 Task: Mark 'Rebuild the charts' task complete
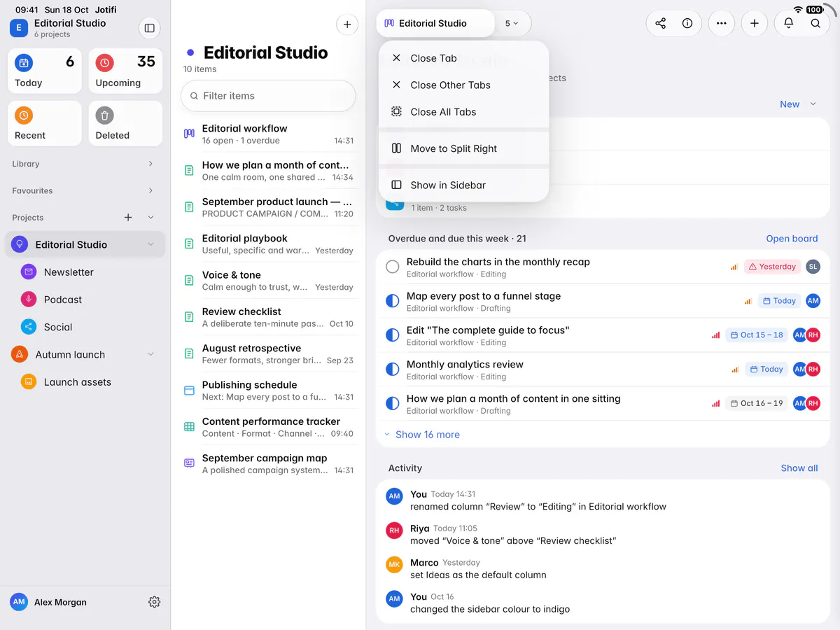point(393,267)
